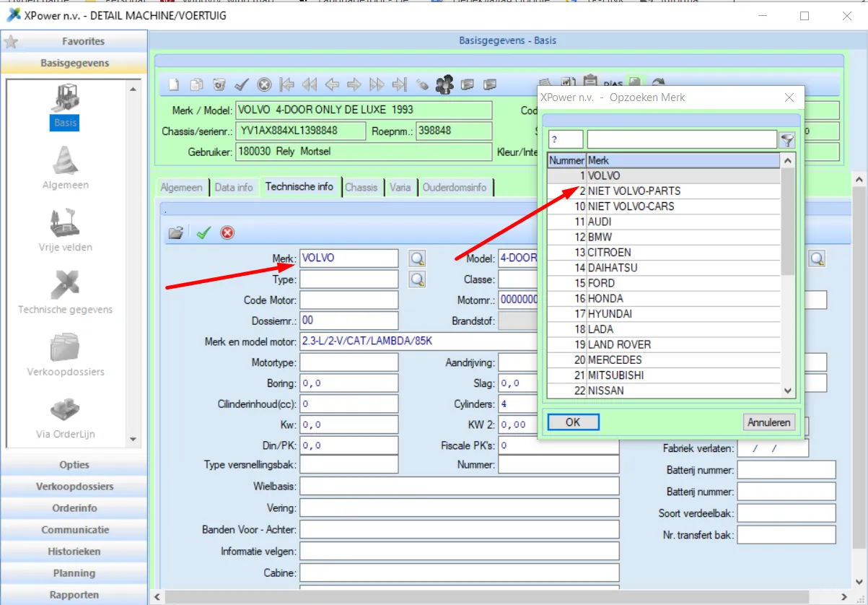Click the double-right fast forward records icon
Viewport: 868px width, 605px height.
[x=377, y=85]
